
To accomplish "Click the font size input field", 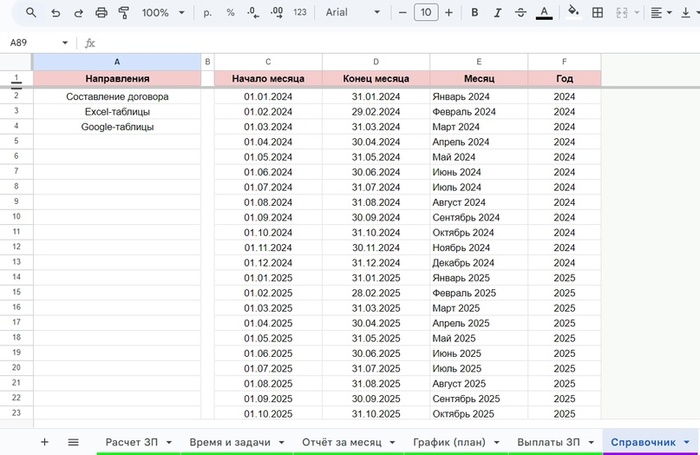I will pyautogui.click(x=425, y=13).
